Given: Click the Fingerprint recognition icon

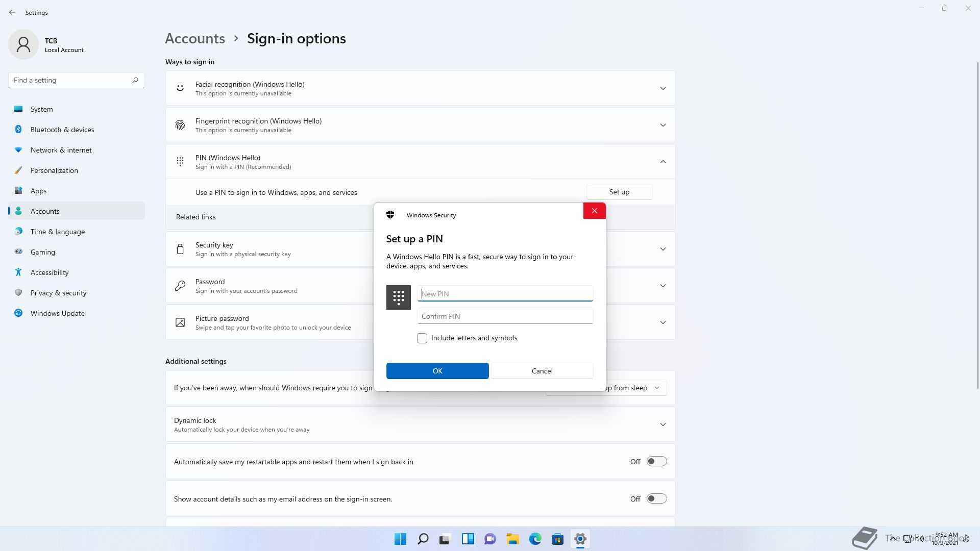Looking at the screenshot, I should [x=180, y=125].
